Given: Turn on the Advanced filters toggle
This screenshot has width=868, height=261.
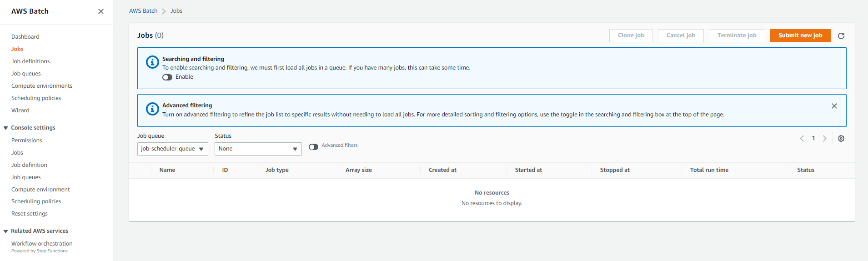Looking at the screenshot, I should coord(313,147).
